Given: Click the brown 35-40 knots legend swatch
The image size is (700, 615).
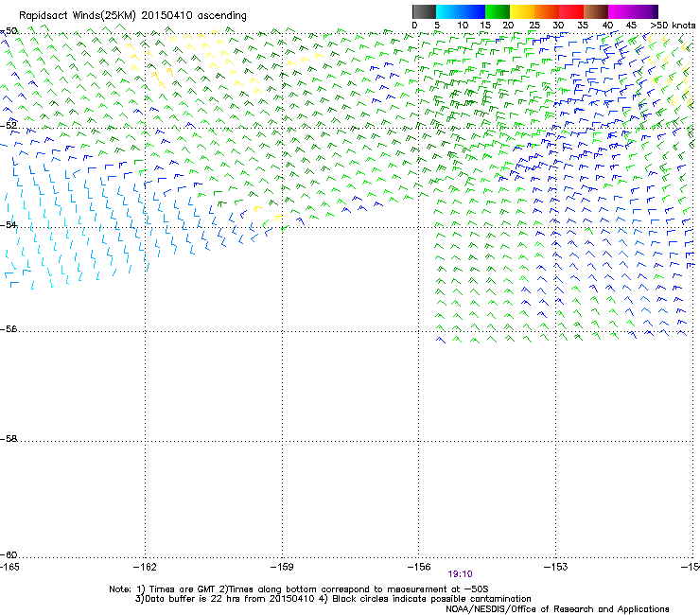Looking at the screenshot, I should click(596, 11).
